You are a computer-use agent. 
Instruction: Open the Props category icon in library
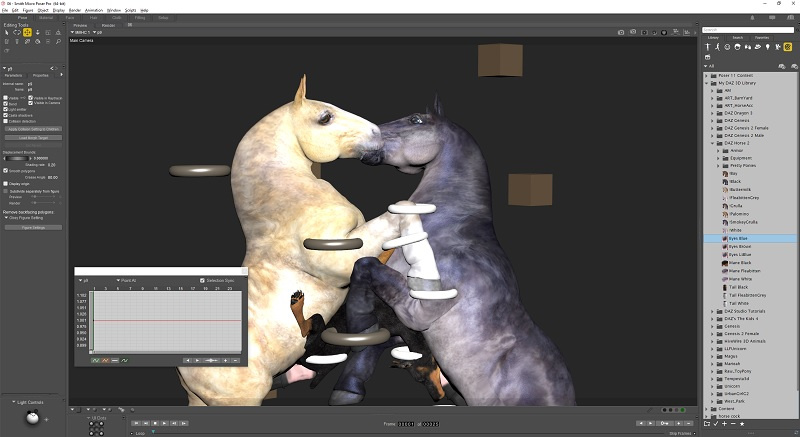tap(758, 47)
